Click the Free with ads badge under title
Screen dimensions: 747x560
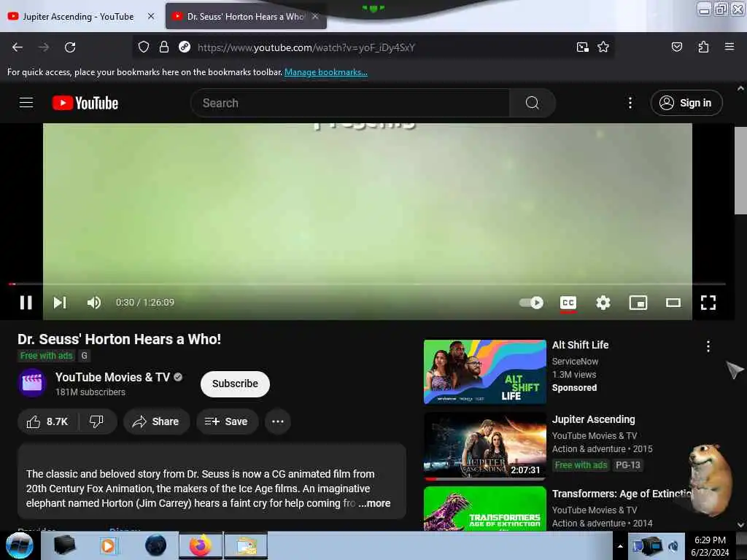[x=46, y=356]
